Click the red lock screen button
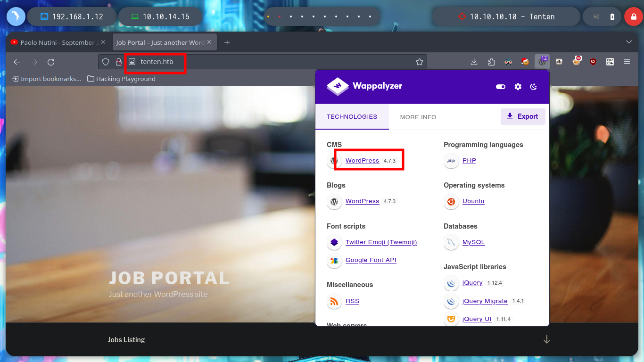 point(634,16)
